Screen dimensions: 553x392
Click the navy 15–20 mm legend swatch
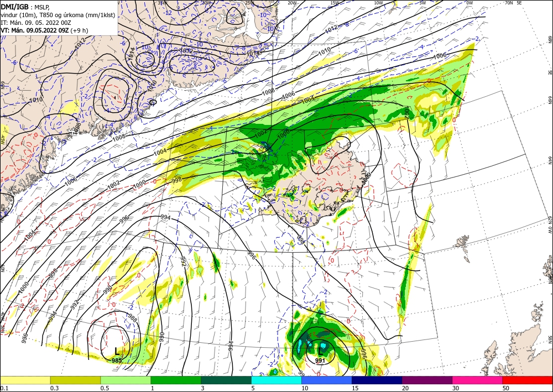click(377, 380)
